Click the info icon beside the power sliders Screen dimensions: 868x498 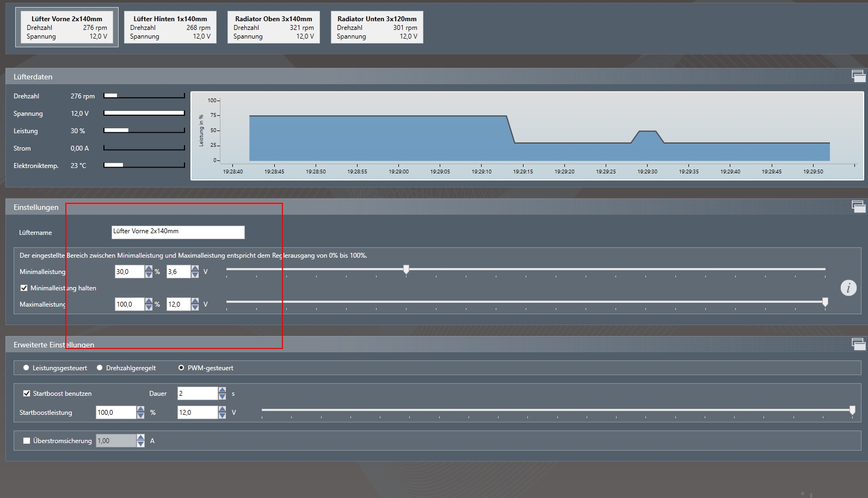pyautogui.click(x=848, y=288)
